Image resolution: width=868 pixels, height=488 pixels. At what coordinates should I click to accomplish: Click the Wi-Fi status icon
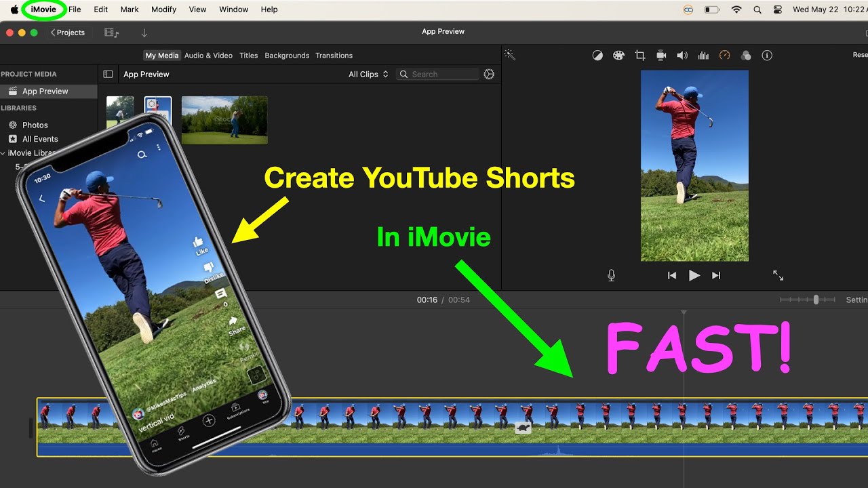pos(736,9)
